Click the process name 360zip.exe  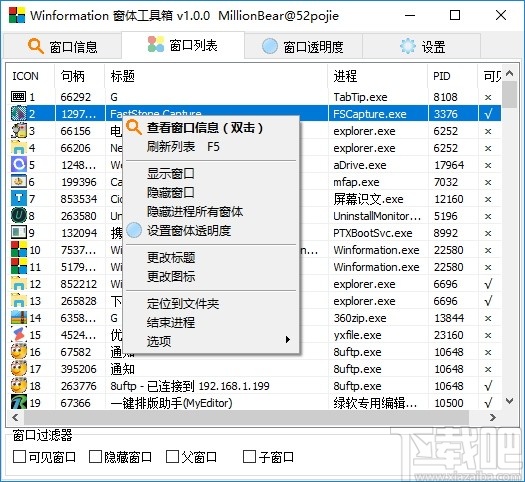[360, 318]
